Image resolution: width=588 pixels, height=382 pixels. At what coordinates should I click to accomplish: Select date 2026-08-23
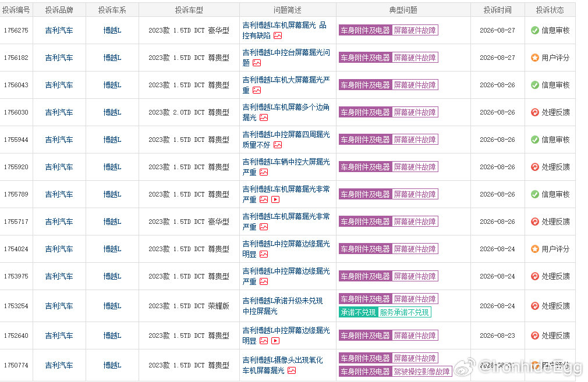[497, 335]
